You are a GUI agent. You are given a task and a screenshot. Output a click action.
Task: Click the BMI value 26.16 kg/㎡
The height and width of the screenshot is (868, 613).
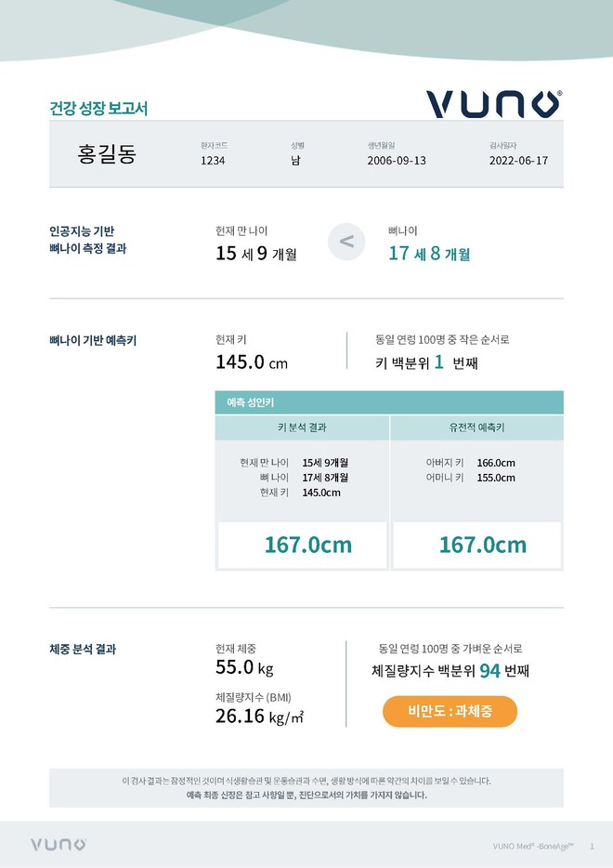[260, 717]
